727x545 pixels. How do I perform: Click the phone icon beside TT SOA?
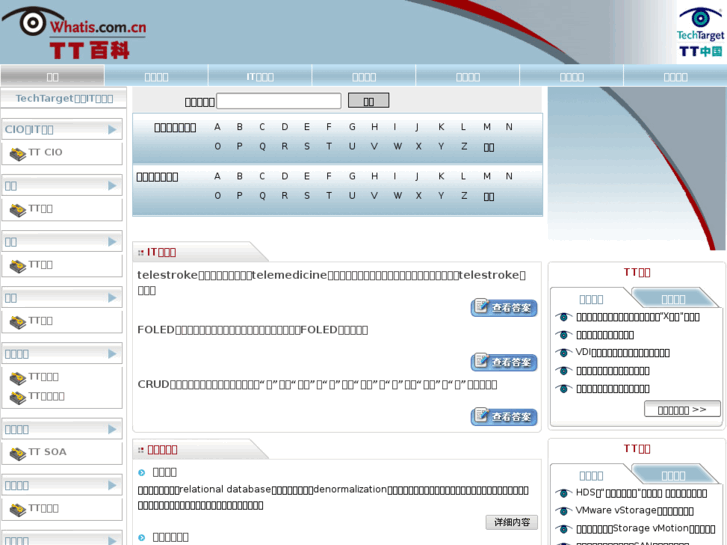18,454
